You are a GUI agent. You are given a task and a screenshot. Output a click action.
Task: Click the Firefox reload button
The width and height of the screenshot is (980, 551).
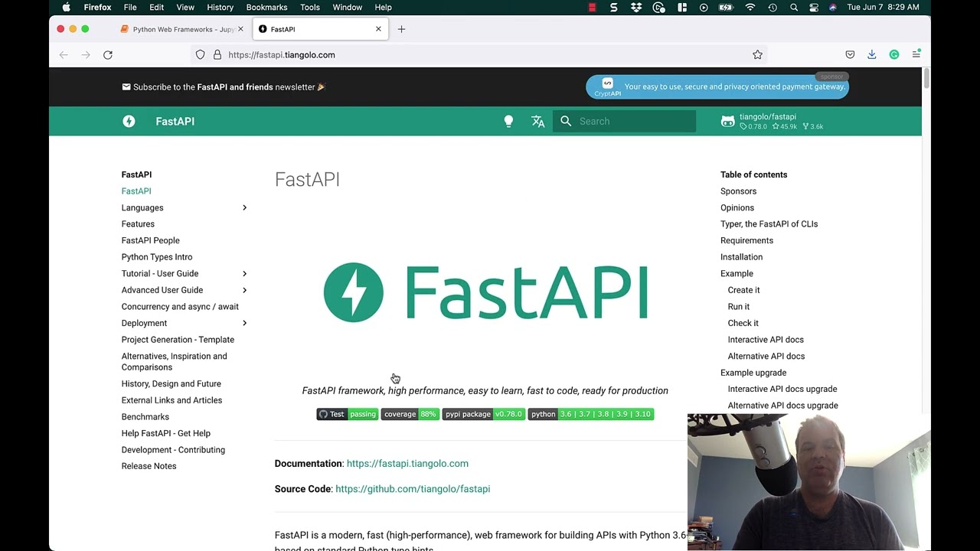108,55
